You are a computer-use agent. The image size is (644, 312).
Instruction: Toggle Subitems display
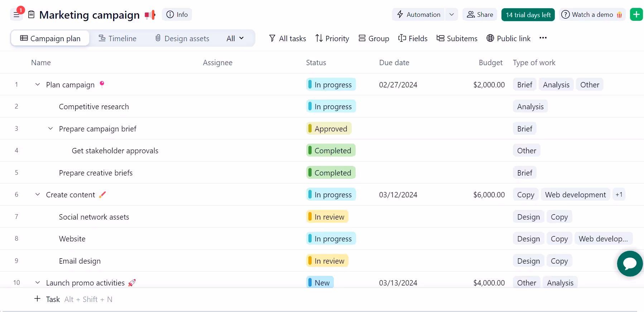pos(457,38)
